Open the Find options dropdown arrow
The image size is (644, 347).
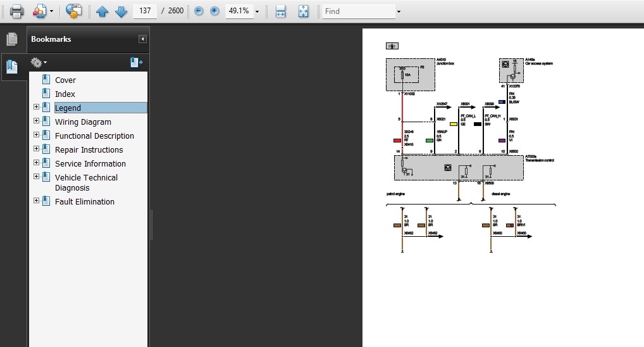[399, 11]
